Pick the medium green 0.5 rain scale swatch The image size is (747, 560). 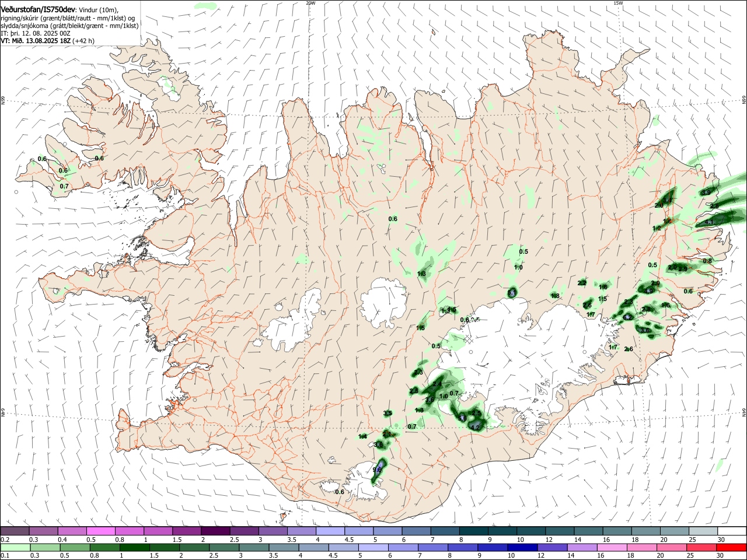(x=75, y=547)
